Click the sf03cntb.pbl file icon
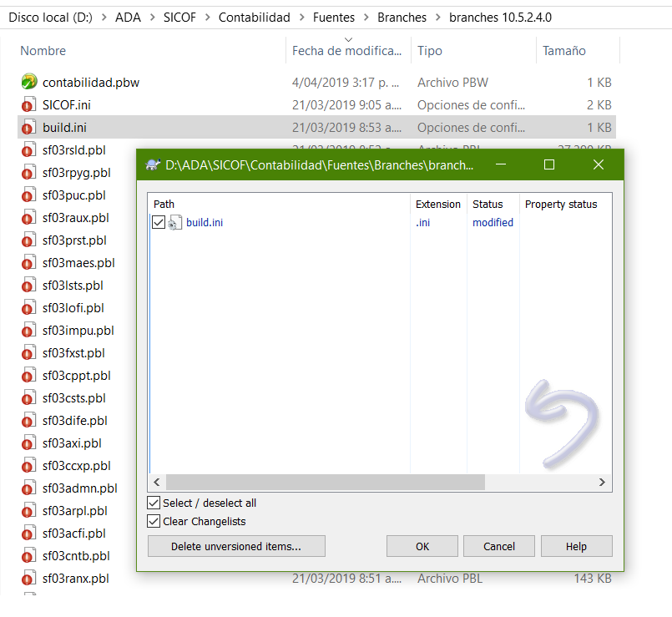This screenshot has width=672, height=617. coord(28,556)
